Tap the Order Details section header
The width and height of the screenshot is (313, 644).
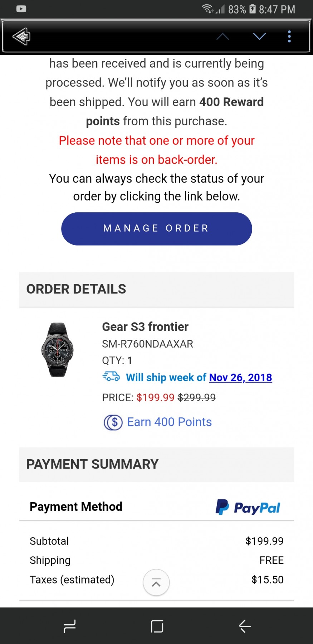[76, 289]
